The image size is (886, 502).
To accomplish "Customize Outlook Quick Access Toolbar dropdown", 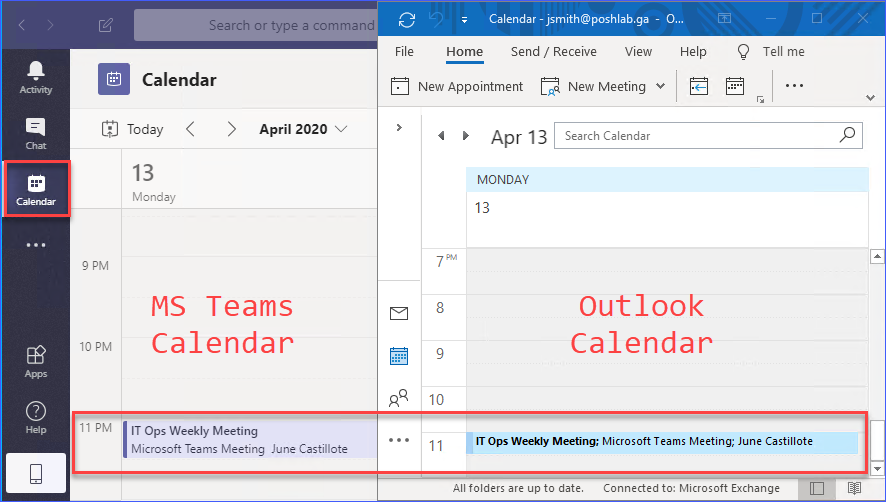I will coord(464,20).
